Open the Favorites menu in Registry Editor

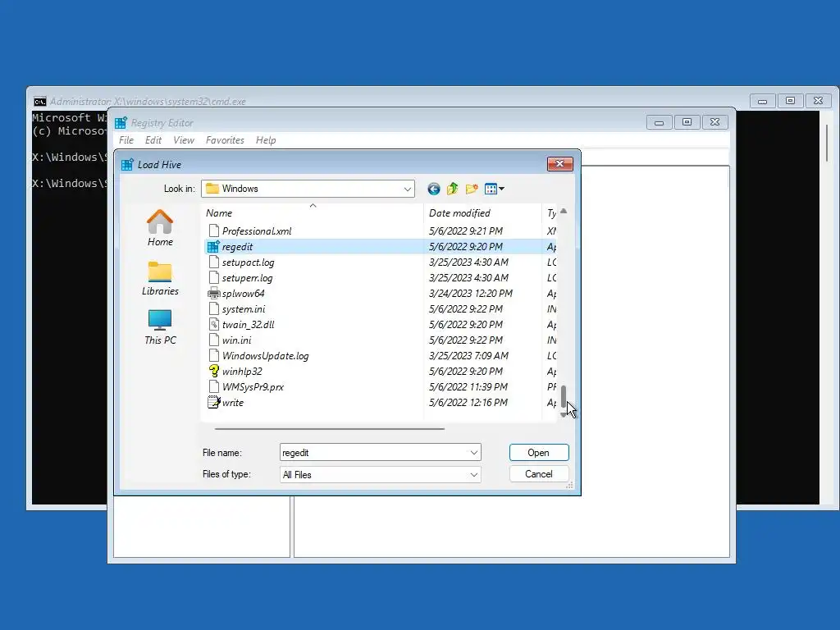pyautogui.click(x=225, y=140)
